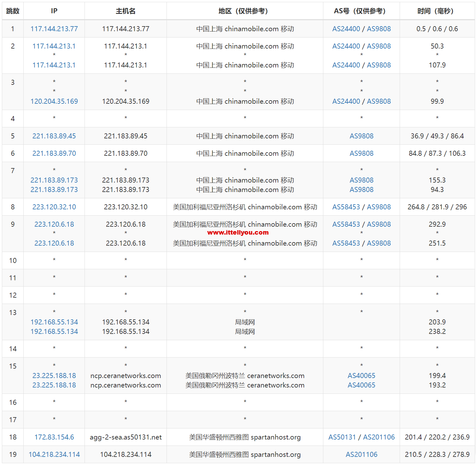Click the AS24400 link in hop 1 row

pyautogui.click(x=346, y=29)
